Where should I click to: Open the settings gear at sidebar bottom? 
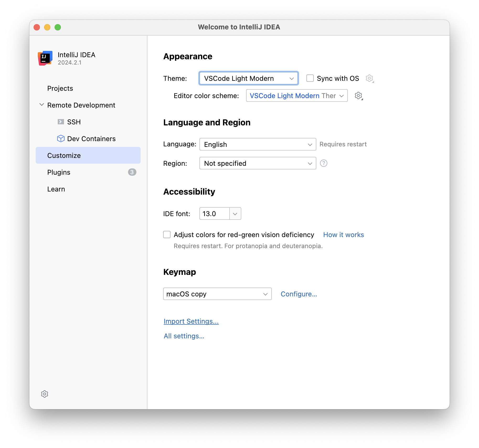tap(45, 394)
